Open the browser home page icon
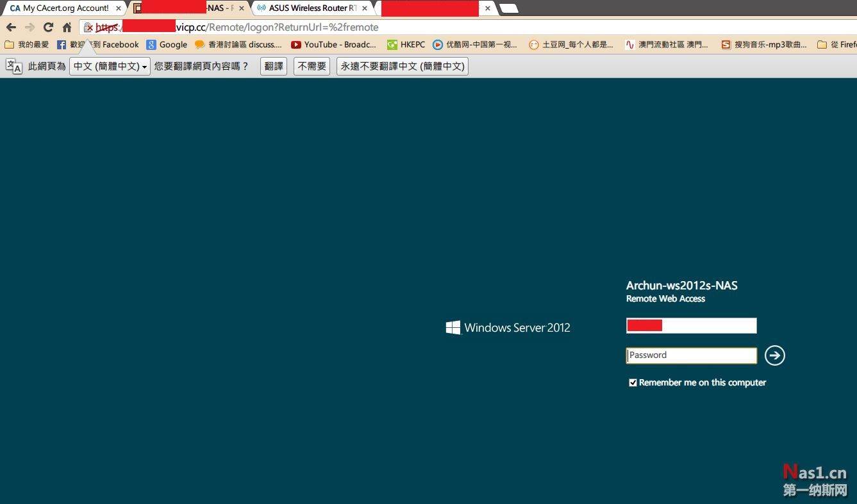The height and width of the screenshot is (504, 857). [x=67, y=28]
